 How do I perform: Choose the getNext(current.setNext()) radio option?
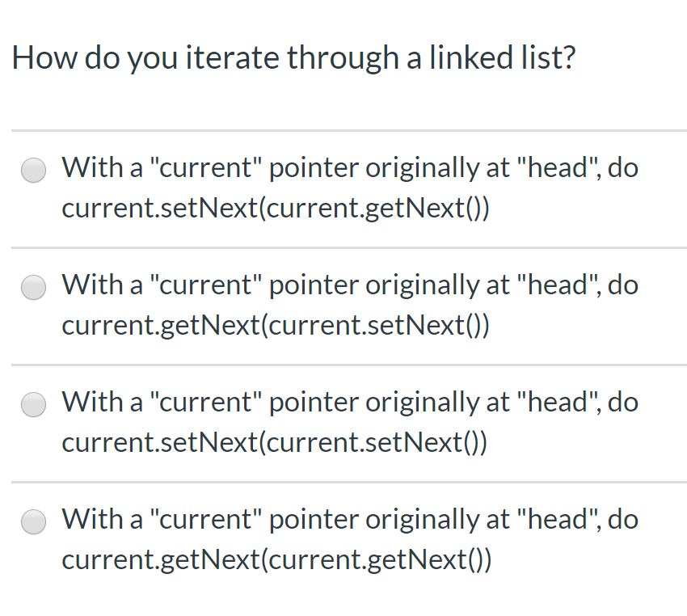tap(34, 288)
